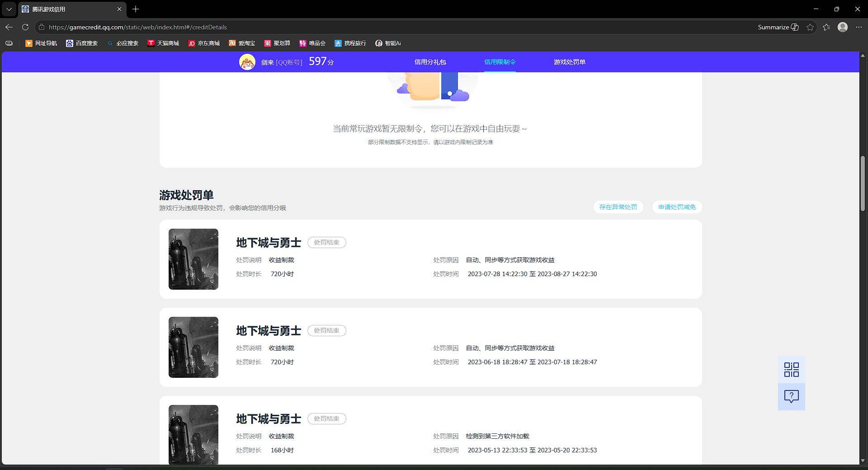
Task: Click 处罚结束 badge on 2023-07-28 penalty
Action: click(327, 242)
